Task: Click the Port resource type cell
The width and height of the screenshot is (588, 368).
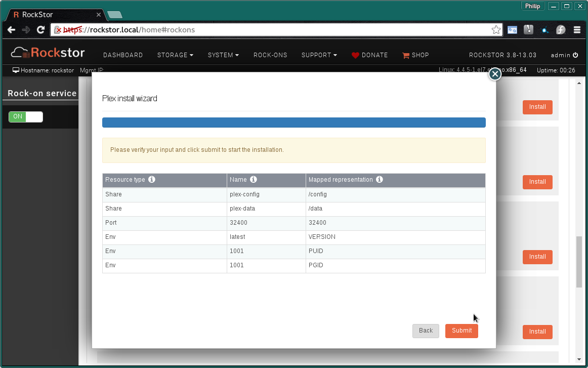Action: pos(164,223)
